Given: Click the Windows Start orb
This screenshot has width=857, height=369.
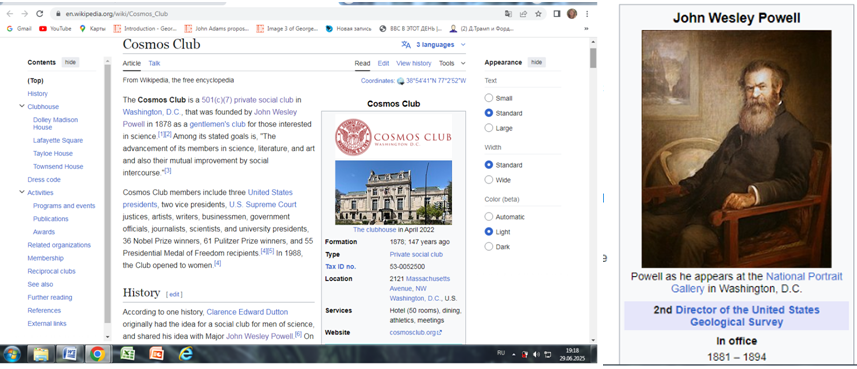Looking at the screenshot, I should [x=11, y=354].
